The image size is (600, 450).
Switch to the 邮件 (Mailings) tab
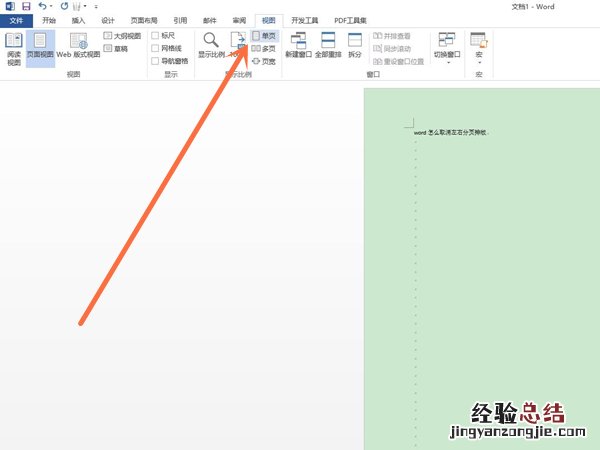coord(209,21)
